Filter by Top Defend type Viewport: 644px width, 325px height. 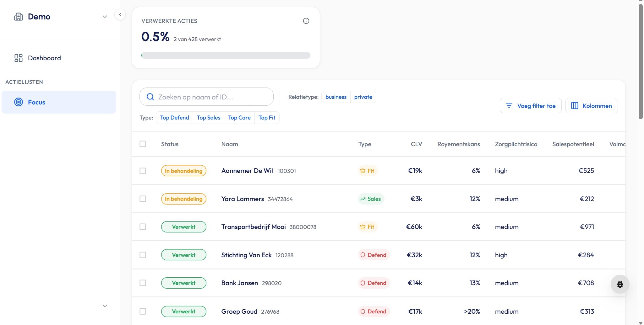pyautogui.click(x=174, y=118)
